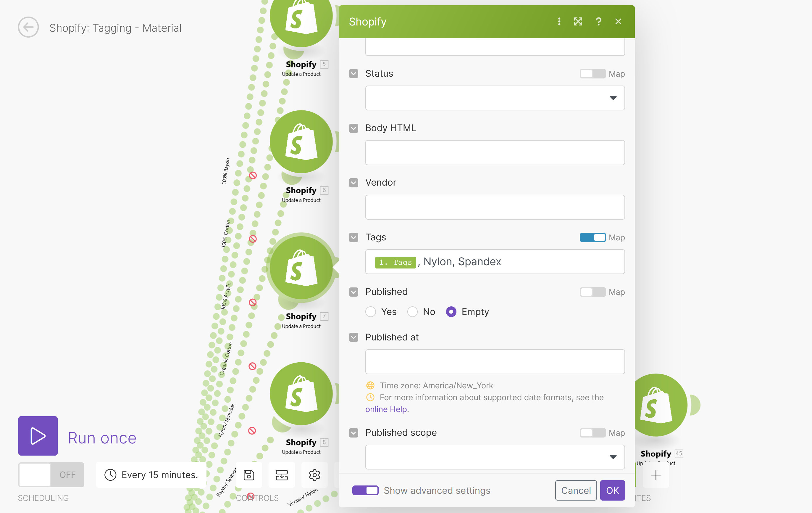Click the 100% Rayon route label
Screen dimensions: 812x513
(x=226, y=171)
